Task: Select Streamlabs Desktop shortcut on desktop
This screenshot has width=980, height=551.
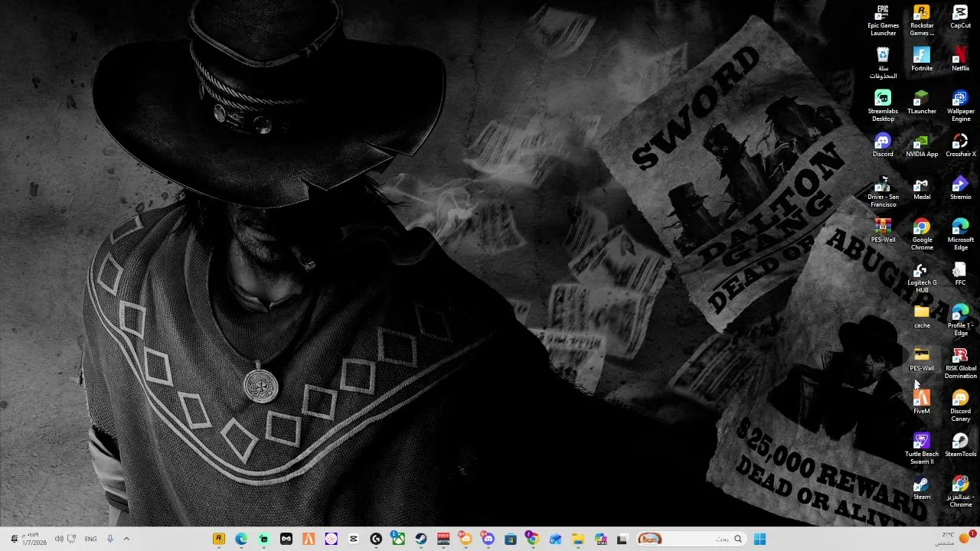Action: 883,106
